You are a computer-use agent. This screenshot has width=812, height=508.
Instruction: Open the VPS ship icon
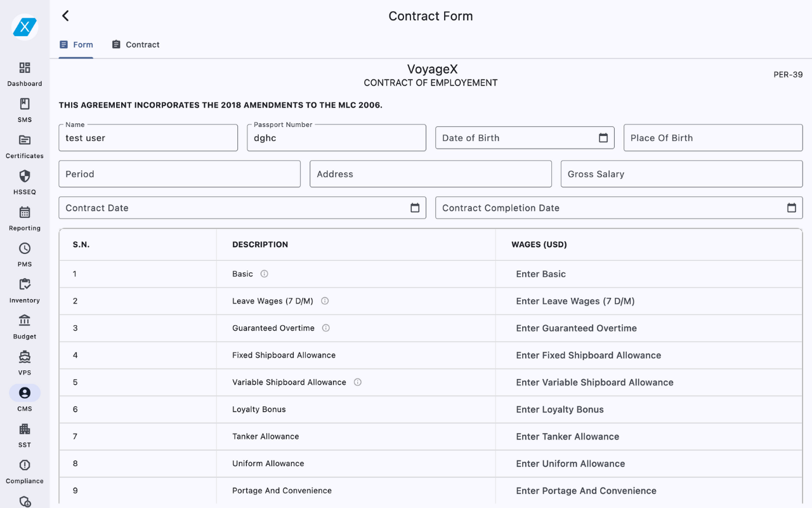pyautogui.click(x=25, y=357)
